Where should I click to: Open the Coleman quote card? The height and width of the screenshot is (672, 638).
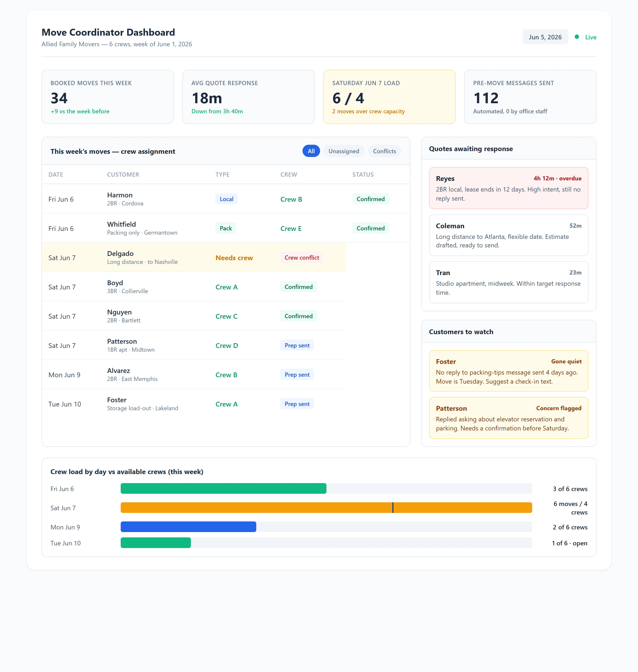pyautogui.click(x=509, y=235)
